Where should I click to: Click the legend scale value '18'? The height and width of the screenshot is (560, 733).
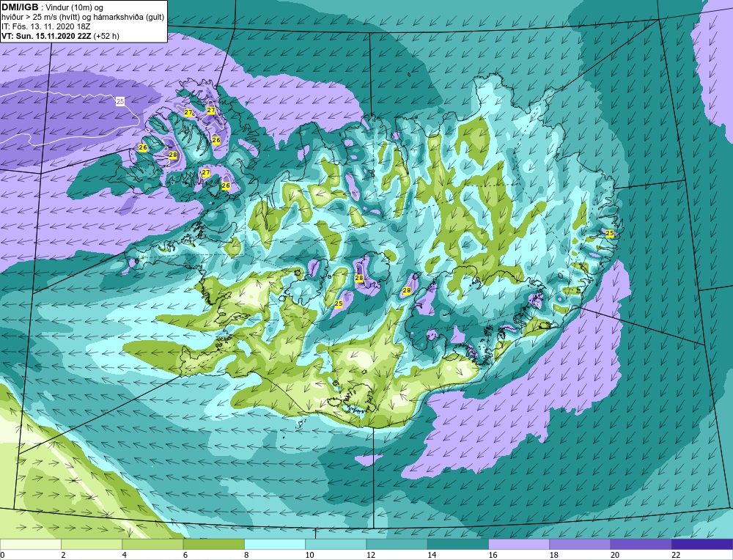coord(554,555)
